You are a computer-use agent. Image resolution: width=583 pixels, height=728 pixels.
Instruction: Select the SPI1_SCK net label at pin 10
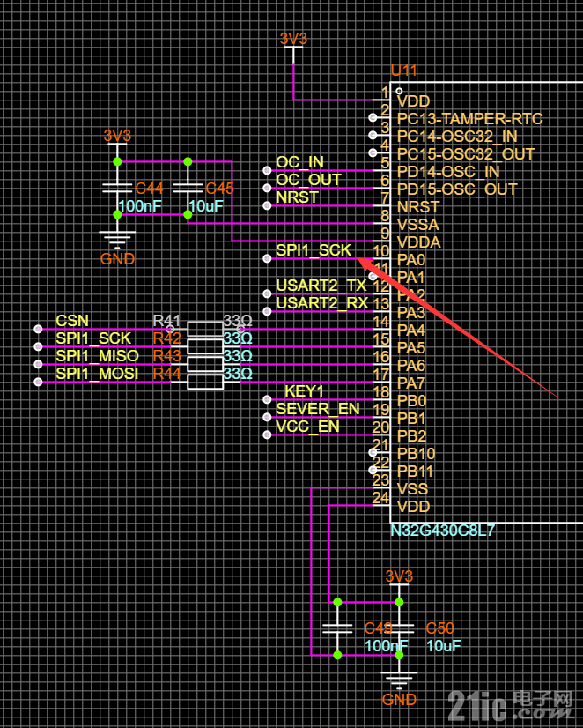pyautogui.click(x=314, y=250)
